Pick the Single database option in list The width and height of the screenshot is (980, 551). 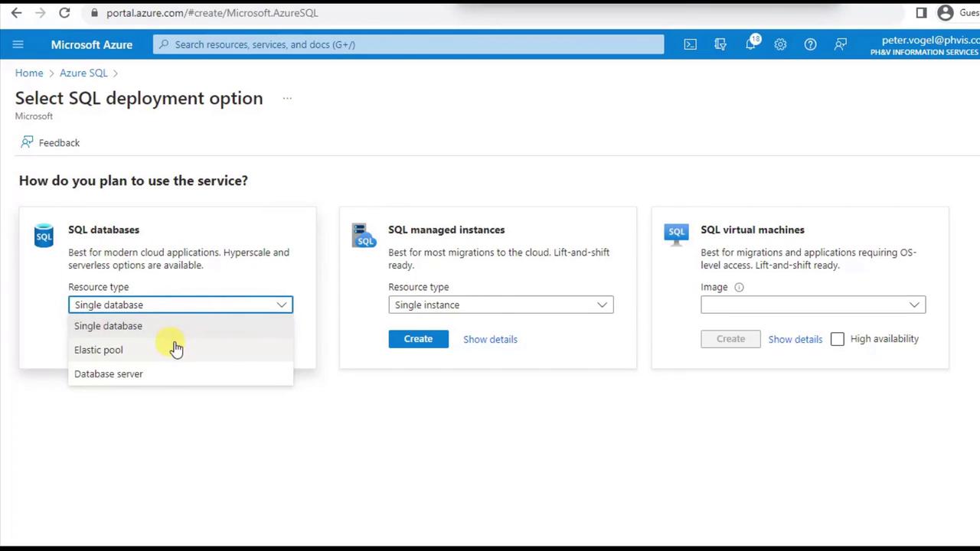(x=108, y=326)
